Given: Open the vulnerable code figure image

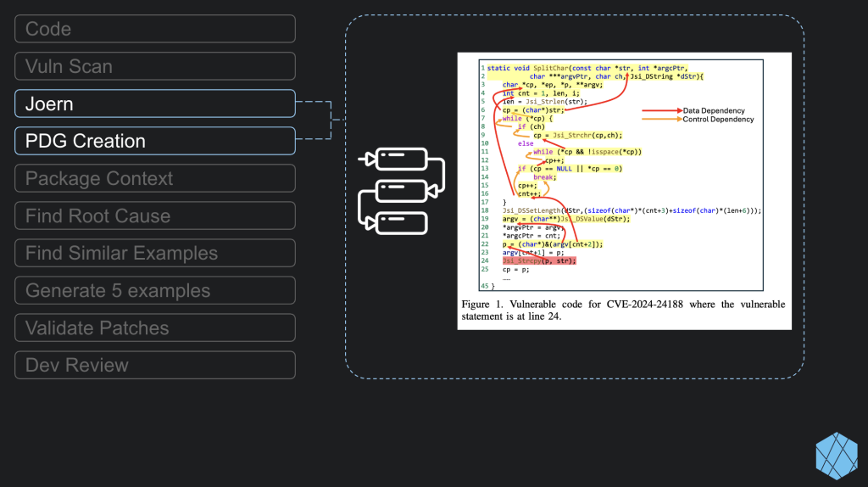Looking at the screenshot, I should (x=625, y=191).
